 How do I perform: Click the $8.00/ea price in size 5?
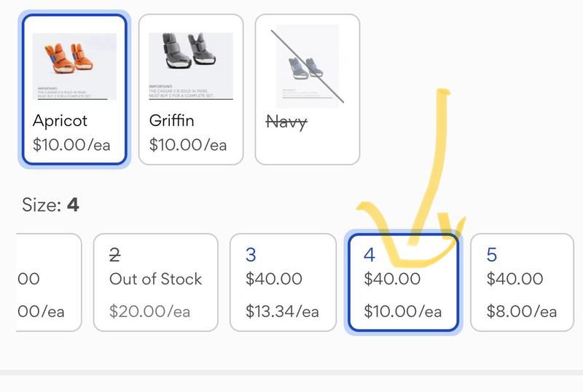[x=522, y=312]
